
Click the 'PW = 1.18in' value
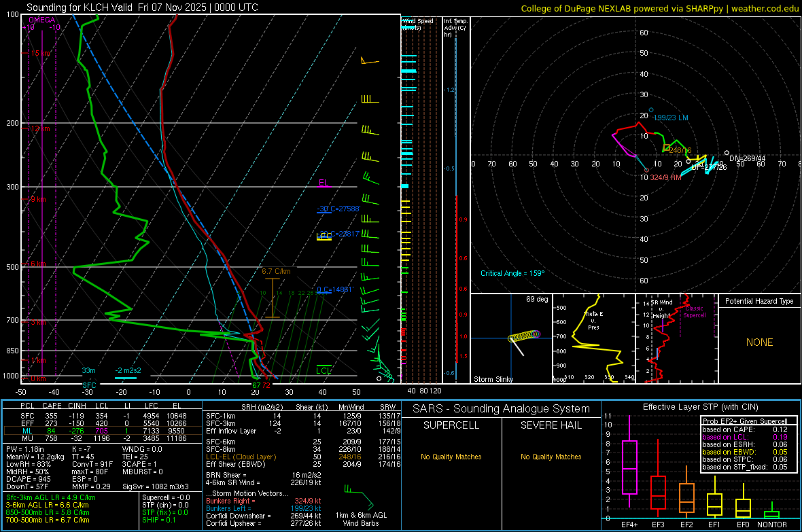point(26,449)
